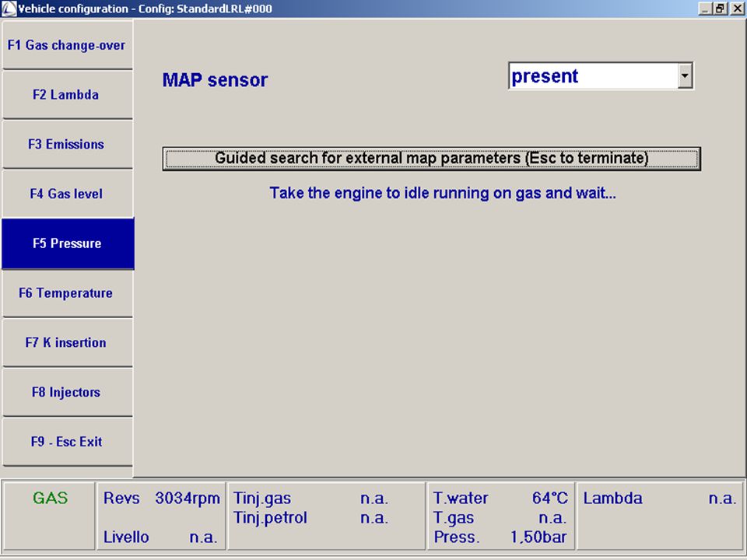
Task: Go to the F6 Temperature section
Action: (x=67, y=293)
